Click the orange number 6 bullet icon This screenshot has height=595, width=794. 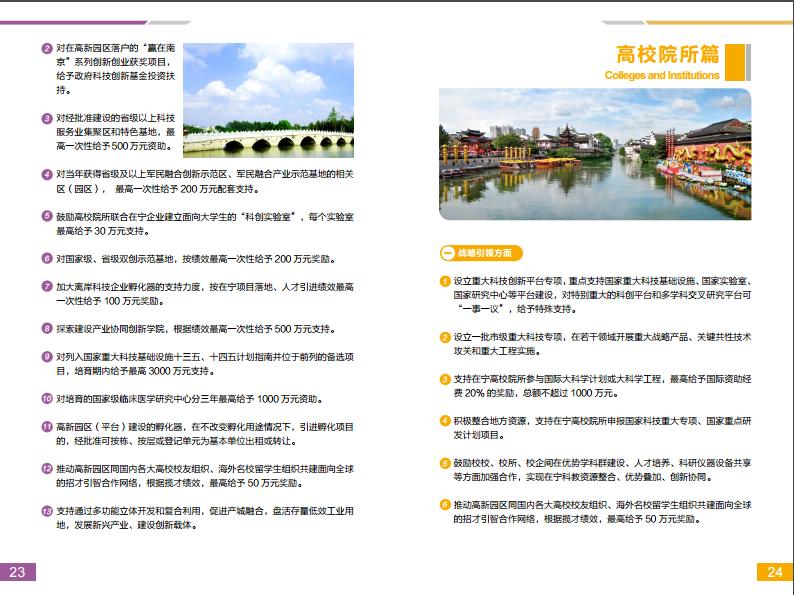445,505
